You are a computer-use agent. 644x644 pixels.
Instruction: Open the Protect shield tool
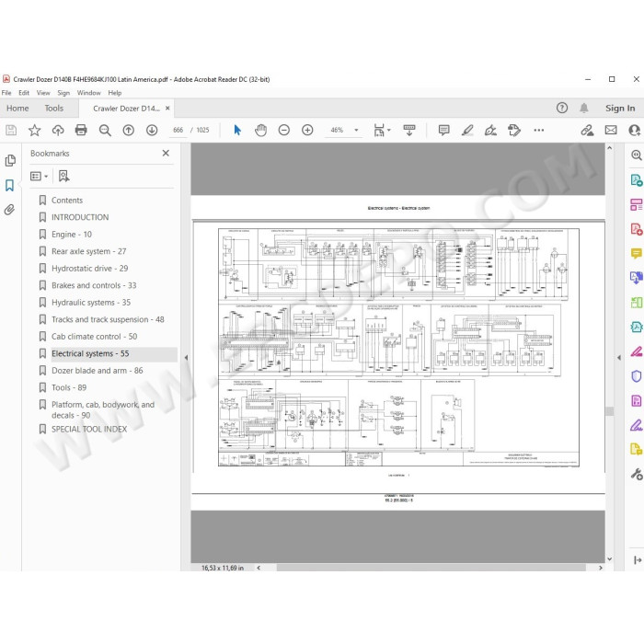tap(637, 376)
